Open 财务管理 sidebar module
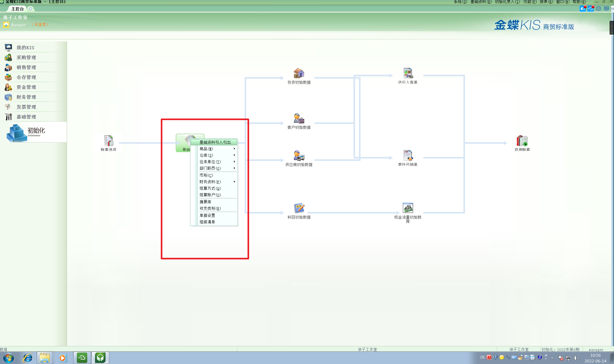The height and width of the screenshot is (364, 614). [26, 97]
